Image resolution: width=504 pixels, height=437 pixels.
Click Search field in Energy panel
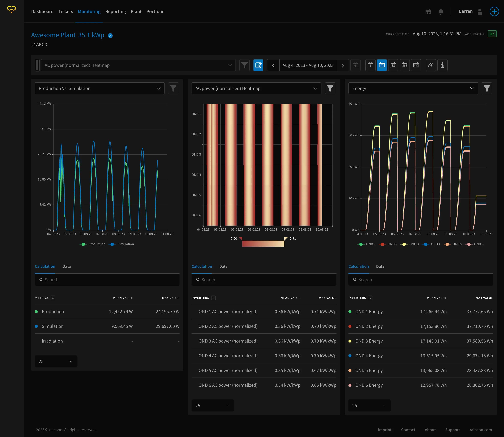click(x=421, y=280)
